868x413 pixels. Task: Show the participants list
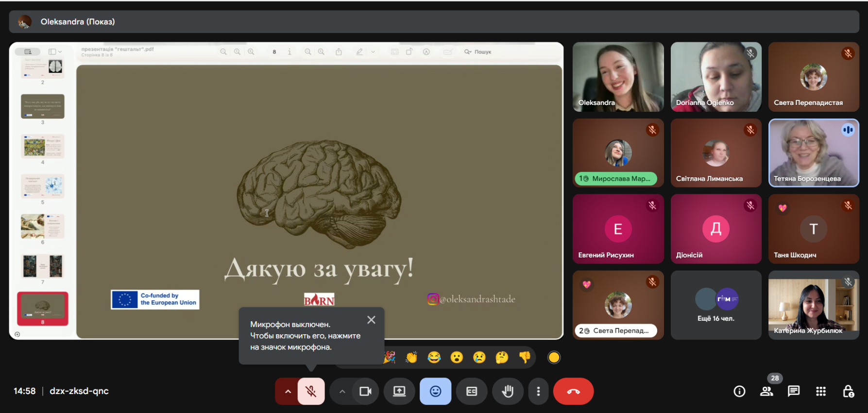[x=766, y=391]
